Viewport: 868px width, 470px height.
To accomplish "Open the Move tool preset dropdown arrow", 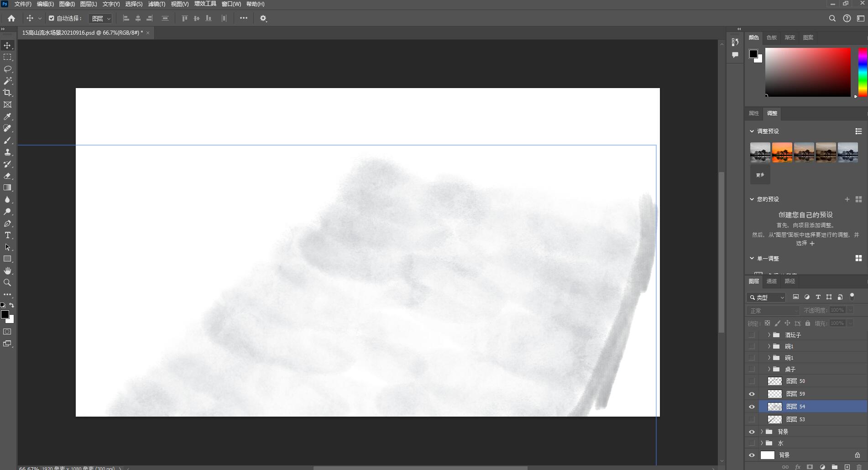I will pyautogui.click(x=40, y=19).
